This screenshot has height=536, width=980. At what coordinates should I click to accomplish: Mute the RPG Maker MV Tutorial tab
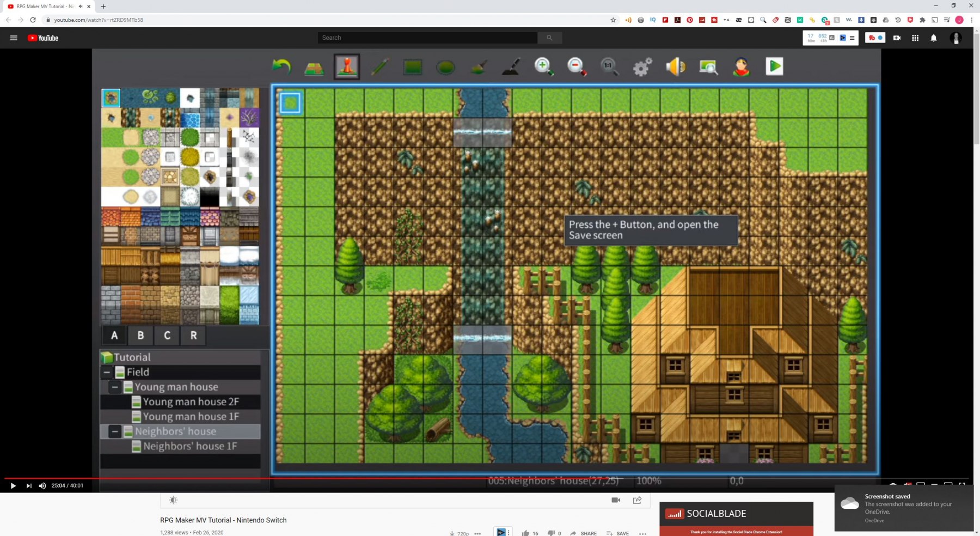click(81, 7)
